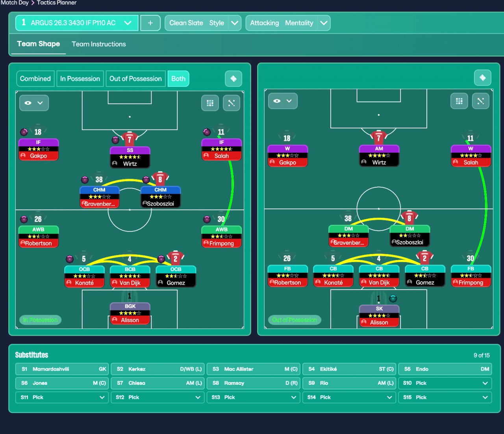Open the grid icon on the Out of Possession pitch

pos(459,101)
